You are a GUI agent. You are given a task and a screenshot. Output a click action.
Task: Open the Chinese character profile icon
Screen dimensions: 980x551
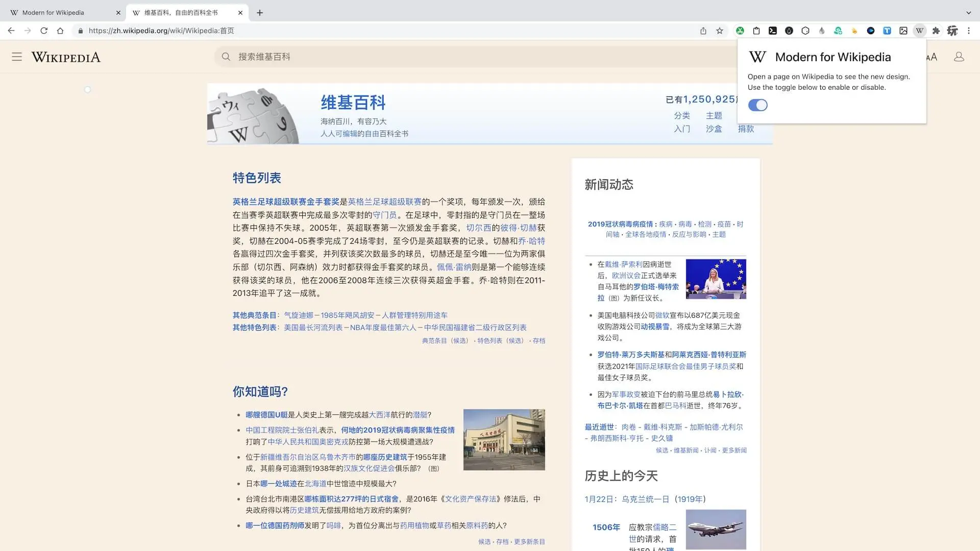click(x=952, y=31)
